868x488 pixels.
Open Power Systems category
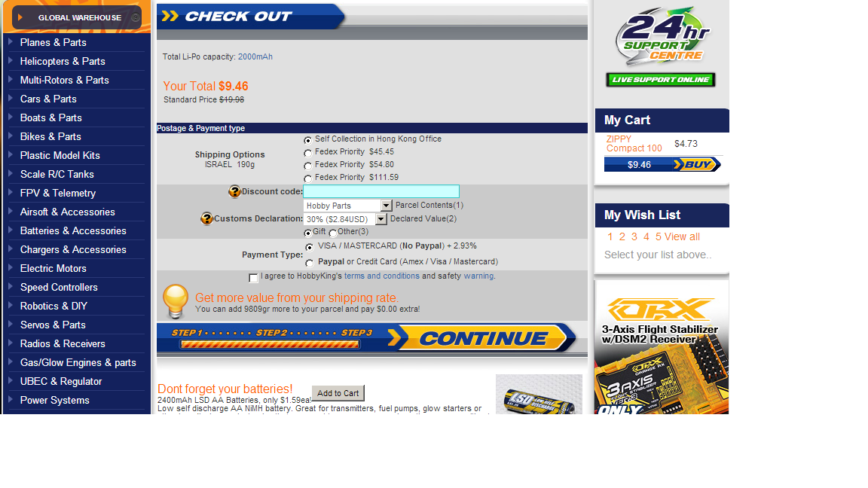tap(55, 400)
